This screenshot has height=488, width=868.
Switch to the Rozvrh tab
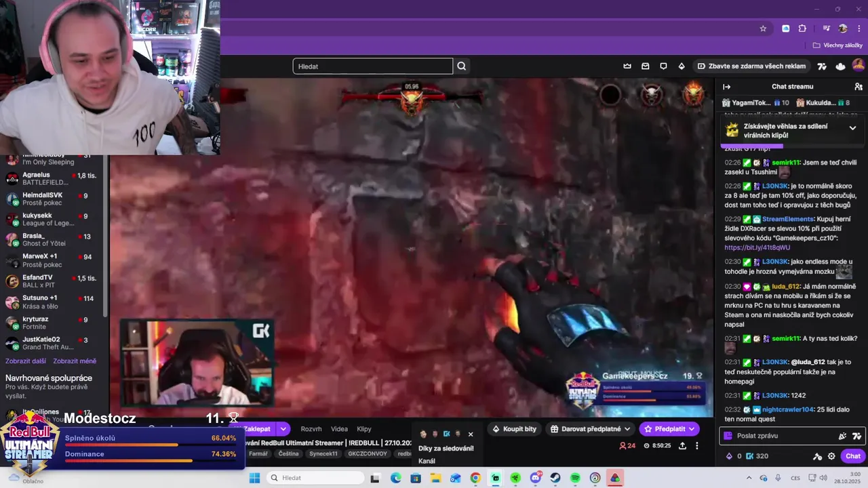click(311, 429)
